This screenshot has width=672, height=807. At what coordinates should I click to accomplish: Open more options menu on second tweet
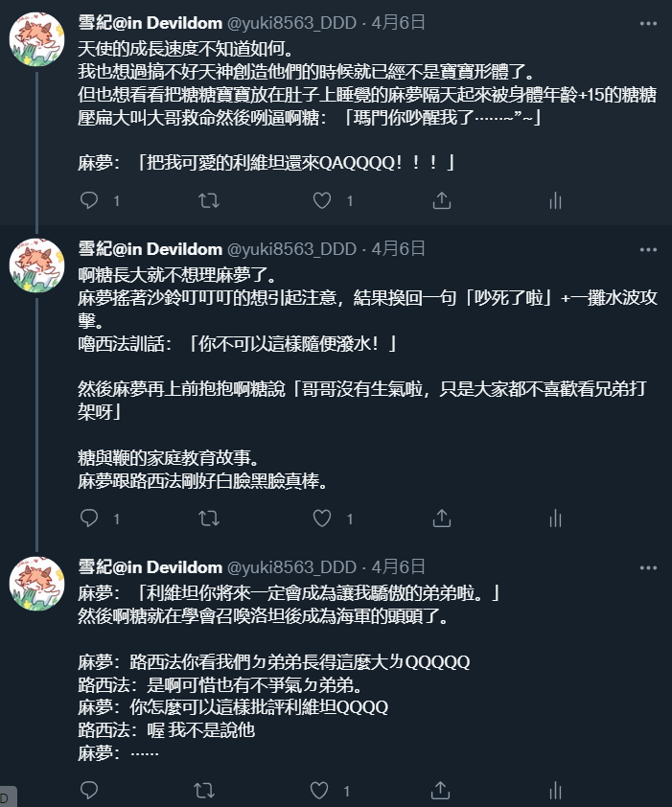click(x=648, y=249)
